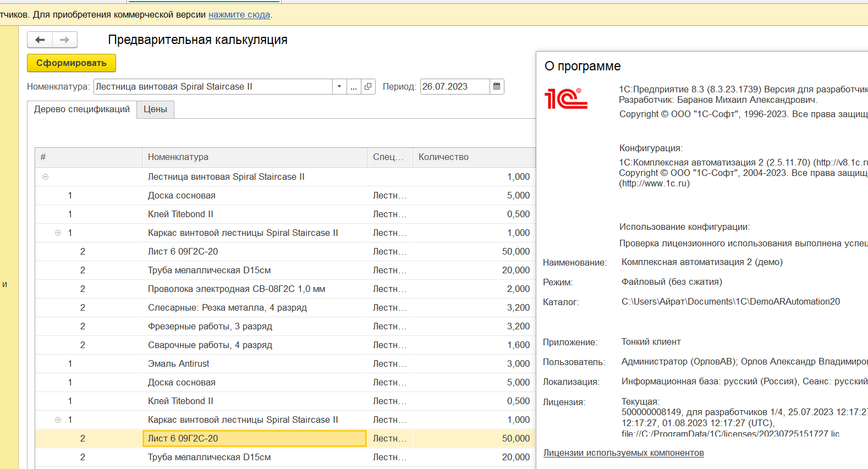
Task: Click the Номенклатура input field
Action: (213, 86)
